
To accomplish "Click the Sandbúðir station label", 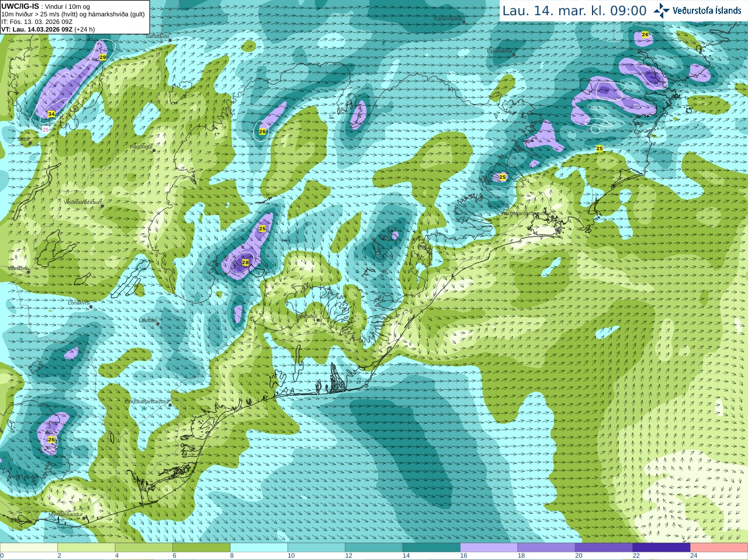I will (x=157, y=36).
